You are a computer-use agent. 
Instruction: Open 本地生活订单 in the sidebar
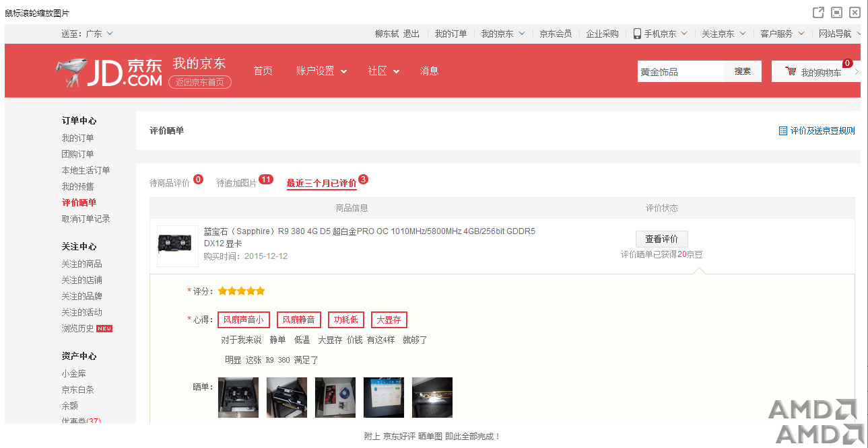click(86, 170)
